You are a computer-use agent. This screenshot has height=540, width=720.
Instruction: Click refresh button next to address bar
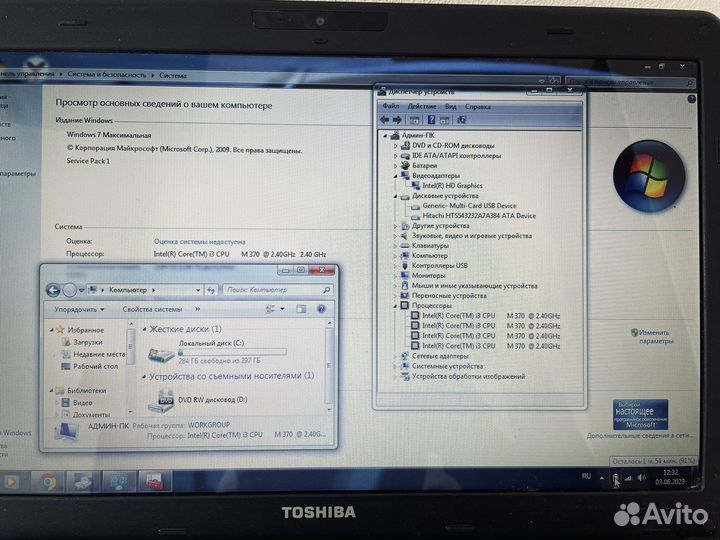coord(211,290)
